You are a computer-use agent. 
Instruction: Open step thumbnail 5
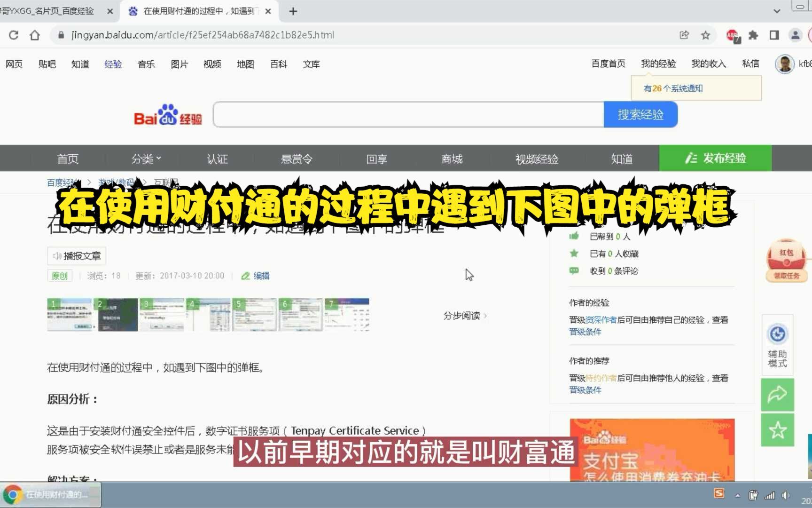pyautogui.click(x=255, y=315)
